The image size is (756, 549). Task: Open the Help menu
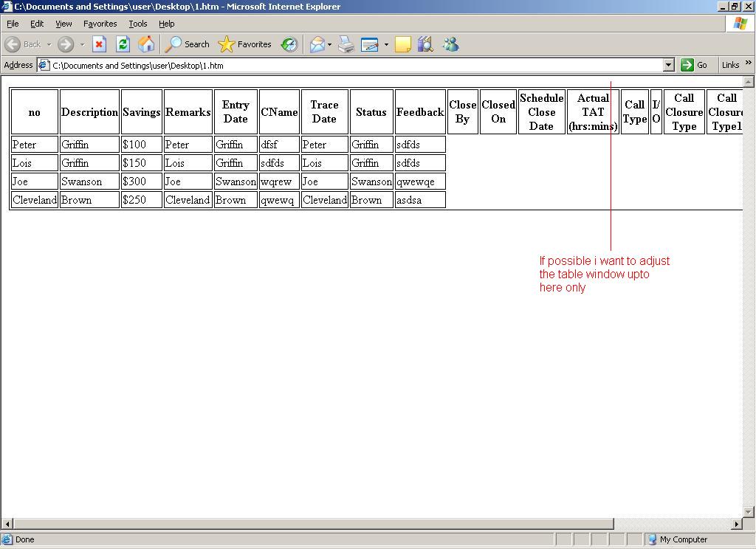pos(167,24)
